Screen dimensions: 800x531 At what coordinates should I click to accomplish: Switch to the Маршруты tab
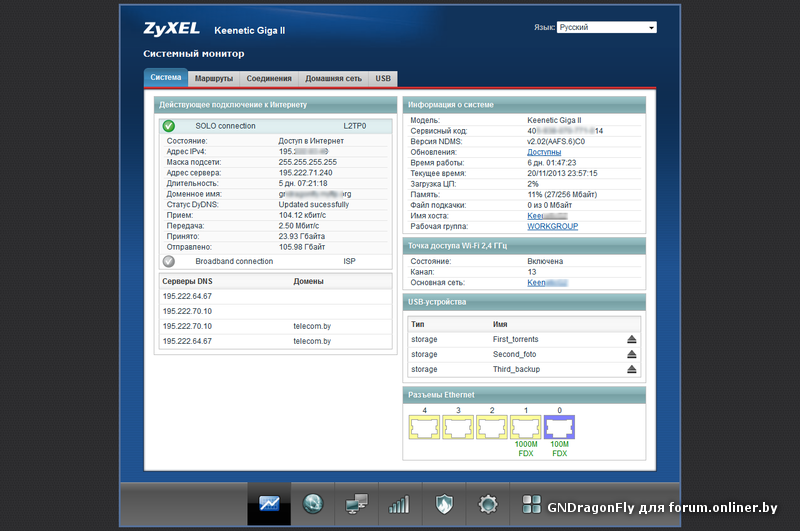click(x=214, y=79)
